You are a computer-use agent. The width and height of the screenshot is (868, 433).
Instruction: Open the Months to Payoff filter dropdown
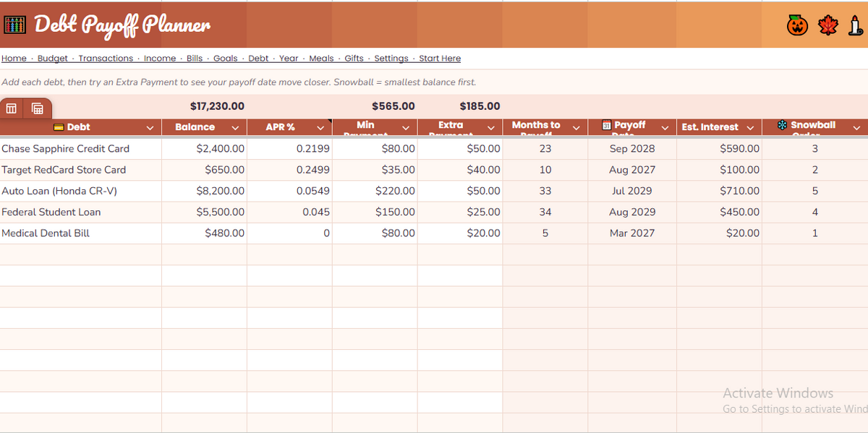click(576, 128)
